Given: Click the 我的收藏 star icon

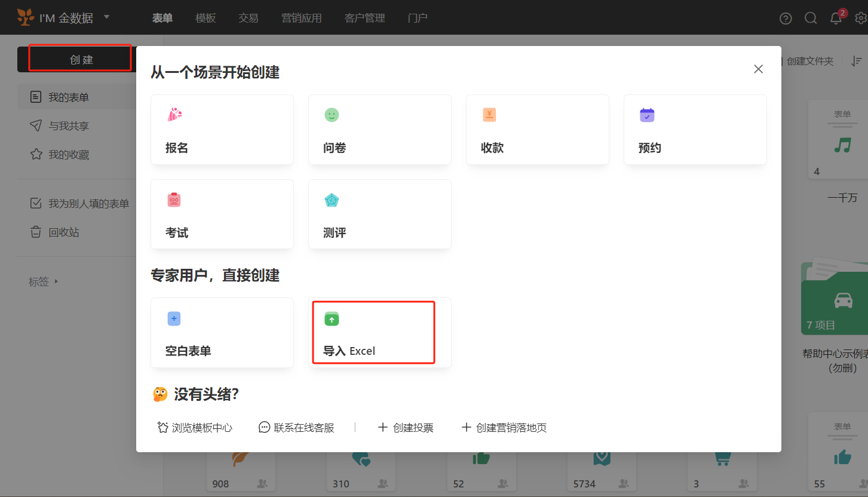Looking at the screenshot, I should coord(36,154).
